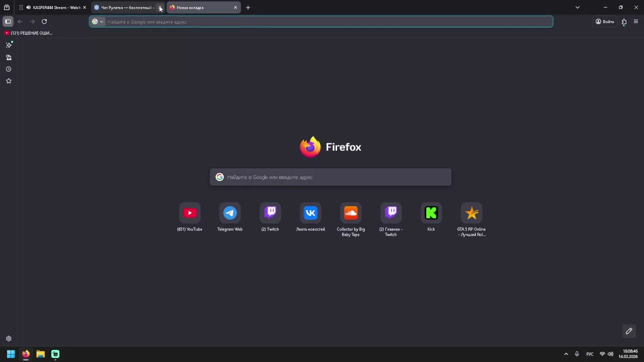Switch keyboard language via РУС indicator
Image resolution: width=644 pixels, height=362 pixels.
tap(590, 354)
